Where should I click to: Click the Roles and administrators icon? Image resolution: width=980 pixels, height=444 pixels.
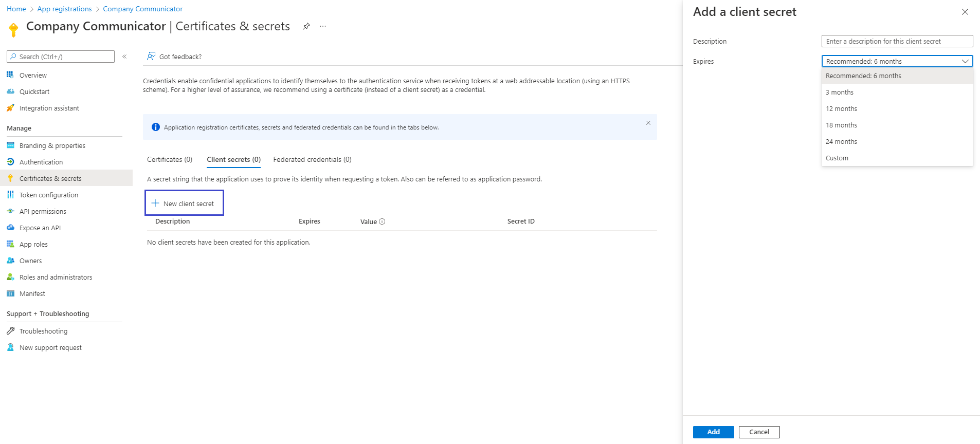(x=10, y=276)
